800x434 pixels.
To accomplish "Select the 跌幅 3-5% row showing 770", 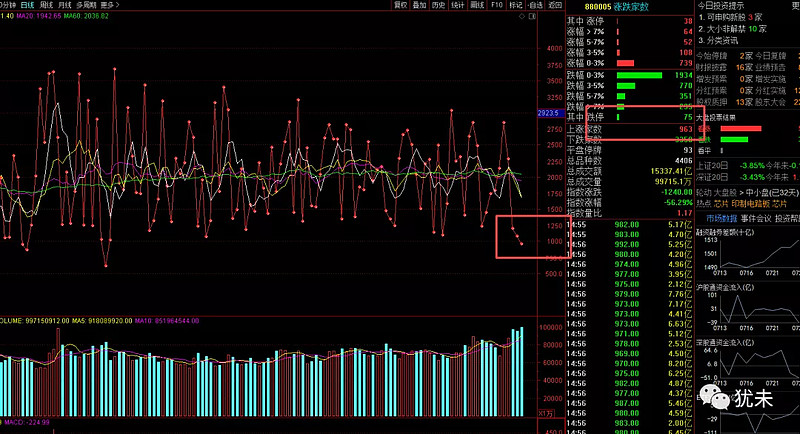I will [630, 86].
